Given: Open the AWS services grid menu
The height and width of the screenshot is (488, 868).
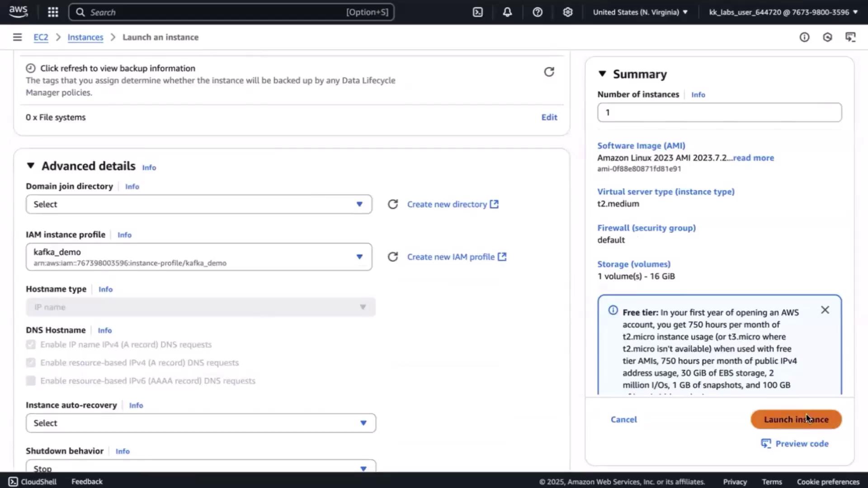Looking at the screenshot, I should click(x=53, y=12).
